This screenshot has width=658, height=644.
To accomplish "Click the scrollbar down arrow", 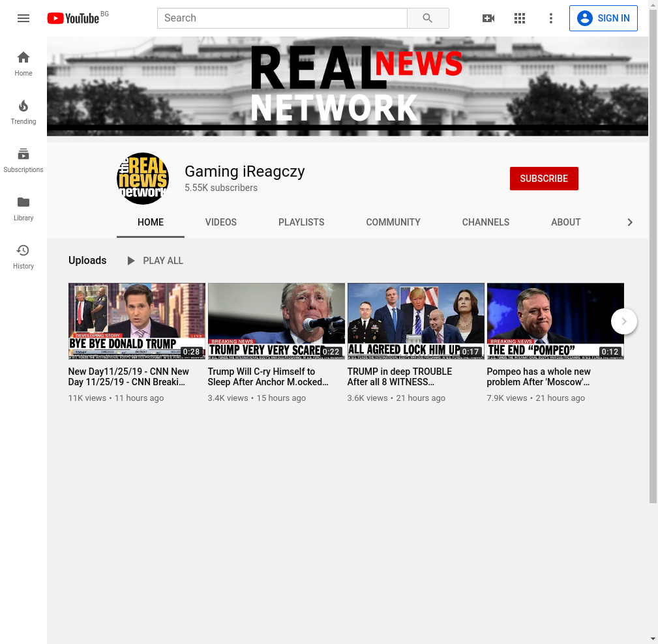I will pos(653,639).
